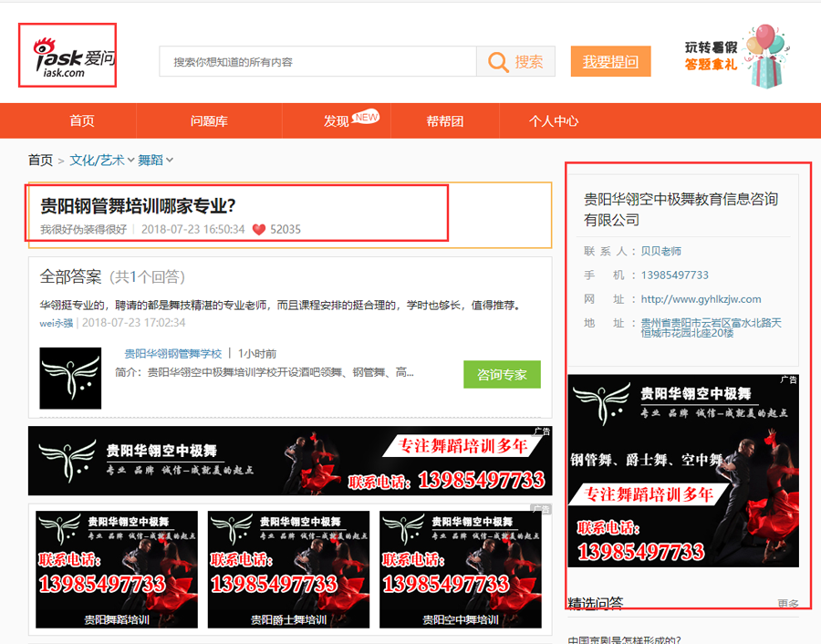Click 更多 next to 精选问答
The height and width of the screenshot is (644, 821).
coord(788,604)
